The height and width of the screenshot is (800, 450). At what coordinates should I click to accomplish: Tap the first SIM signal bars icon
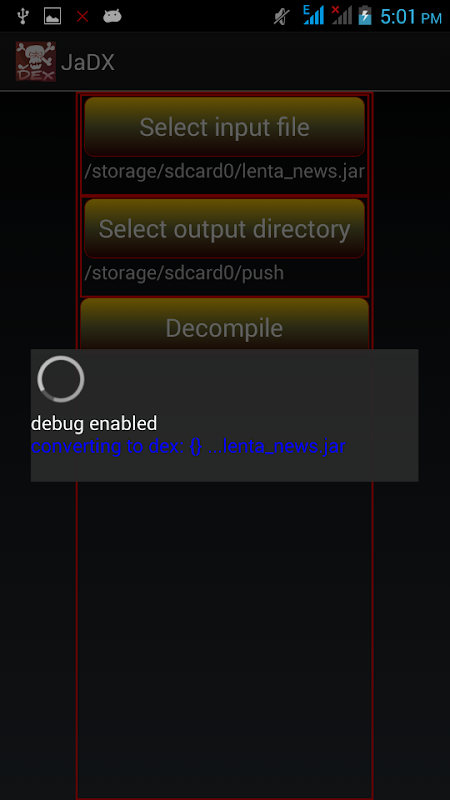(313, 15)
